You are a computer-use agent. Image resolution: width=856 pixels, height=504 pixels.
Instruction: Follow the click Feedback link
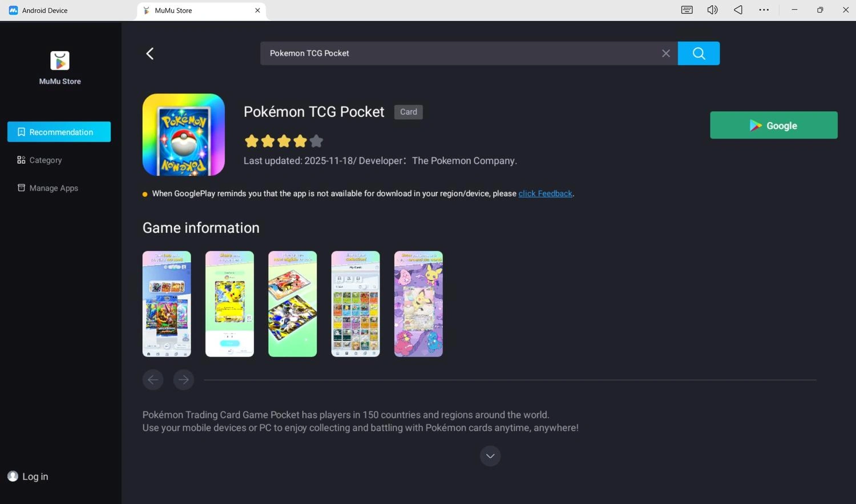[545, 194]
